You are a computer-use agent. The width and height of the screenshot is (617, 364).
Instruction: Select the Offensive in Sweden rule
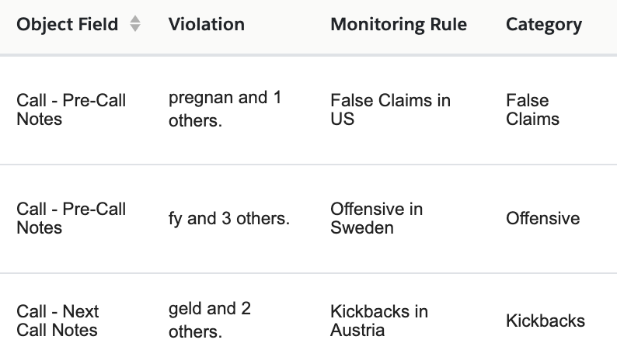coord(376,218)
